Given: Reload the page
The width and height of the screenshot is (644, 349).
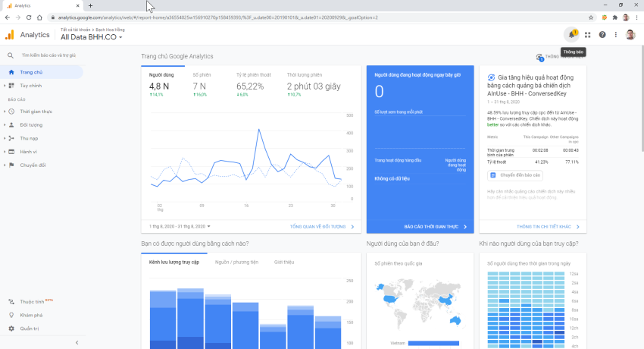Looking at the screenshot, I should coord(29,17).
